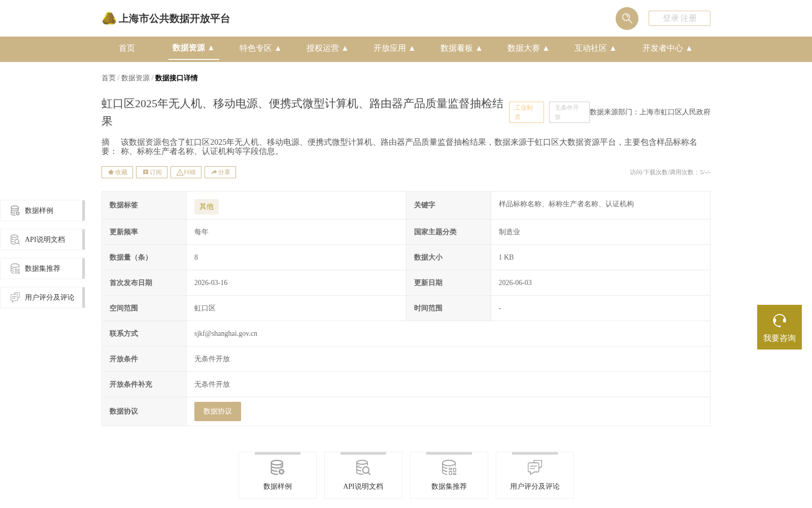Image resolution: width=812 pixels, height=508 pixels.
Task: Select 用户评分及评论 in the left sidebar
Action: click(42, 298)
